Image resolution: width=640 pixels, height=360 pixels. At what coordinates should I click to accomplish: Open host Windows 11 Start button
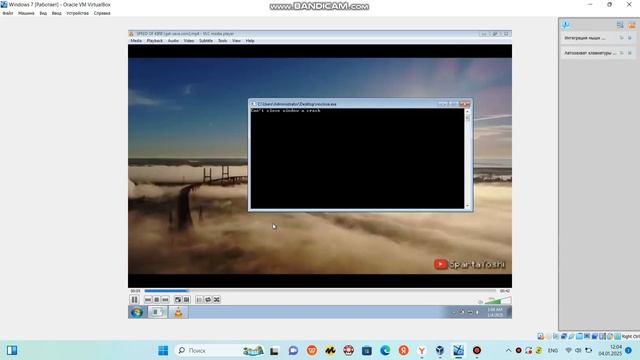click(163, 351)
